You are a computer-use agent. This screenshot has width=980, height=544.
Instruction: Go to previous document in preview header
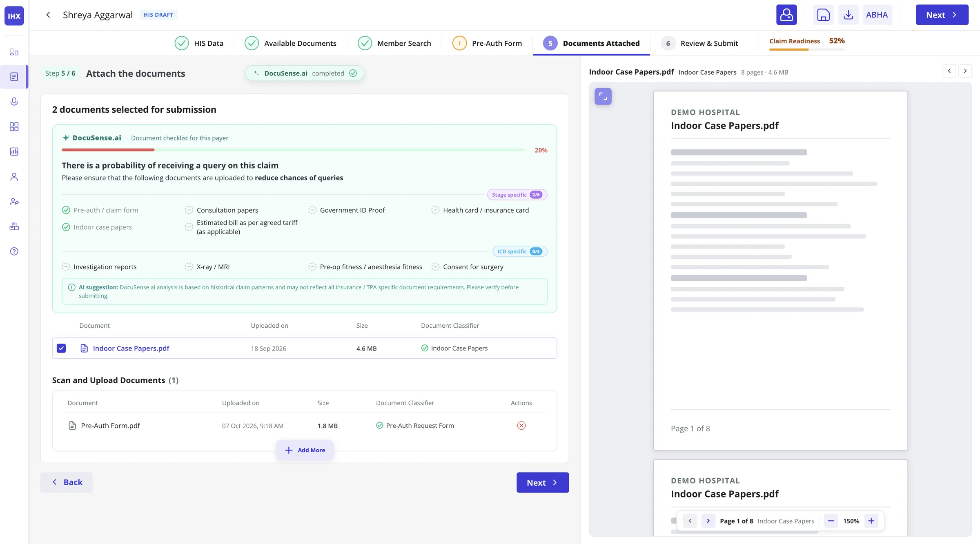pos(949,71)
